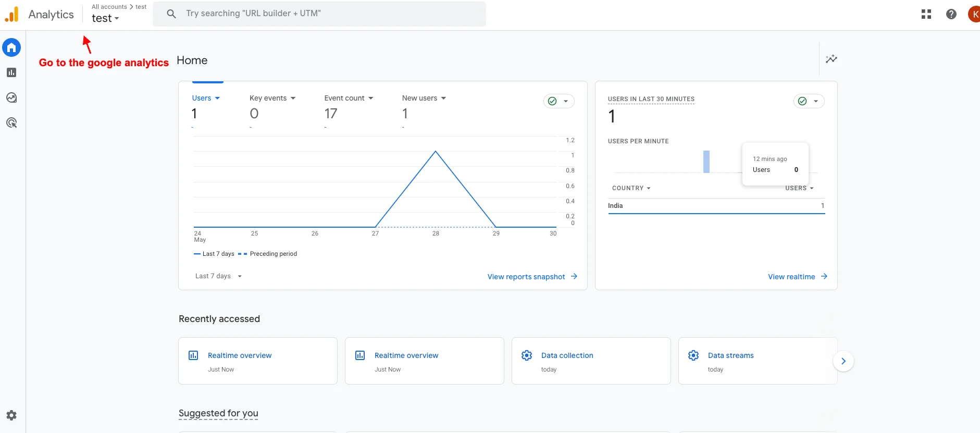Open the Home icon in sidebar
Image resolution: width=980 pixels, height=433 pixels.
pyautogui.click(x=11, y=48)
